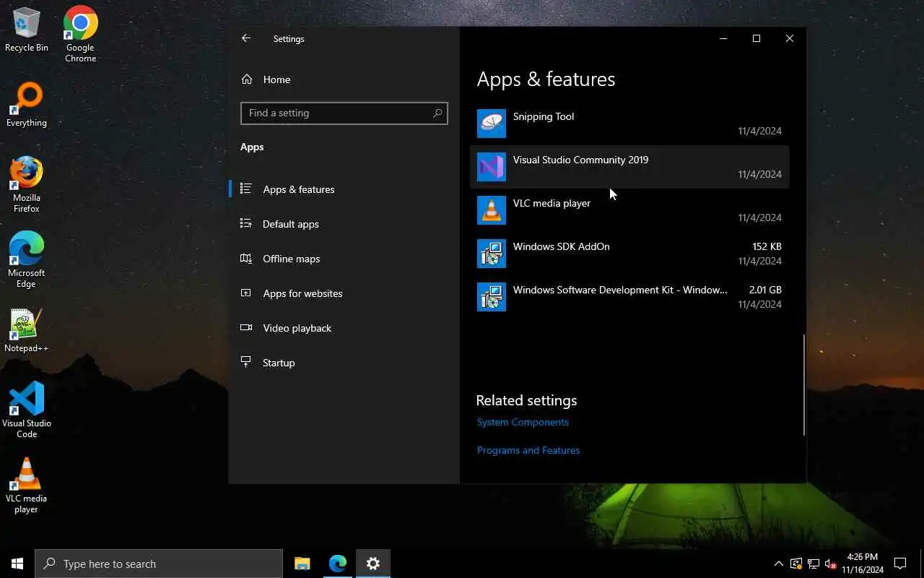Select the Windows SDK AddOn entry
Screen dimensions: 924x578
point(629,254)
